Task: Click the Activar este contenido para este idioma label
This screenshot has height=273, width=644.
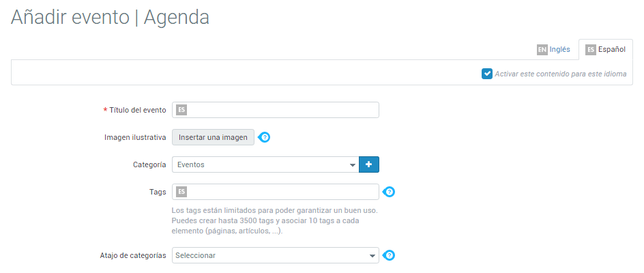Action: pyautogui.click(x=561, y=74)
